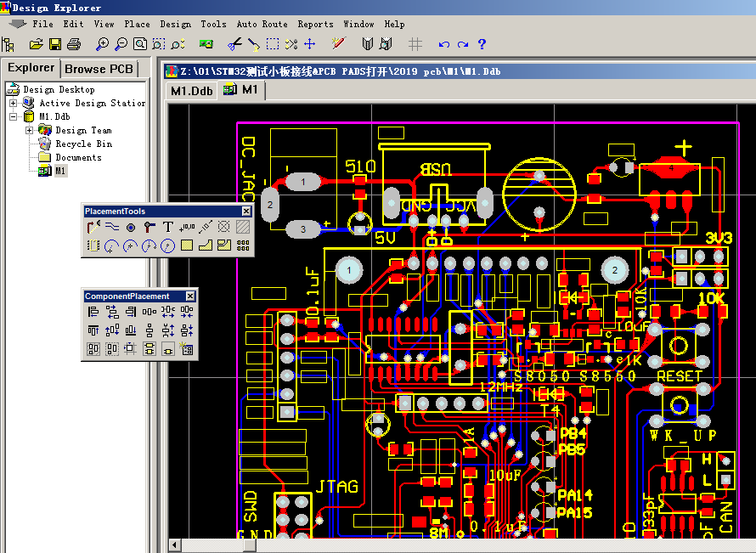Click the set origin crossed-circle tool

pyautogui.click(x=223, y=227)
